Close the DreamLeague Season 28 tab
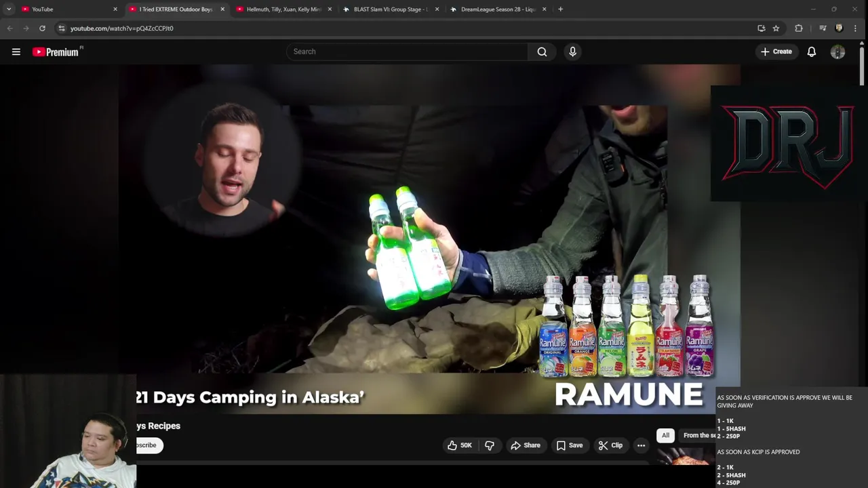Viewport: 868px width, 488px height. pyautogui.click(x=544, y=9)
